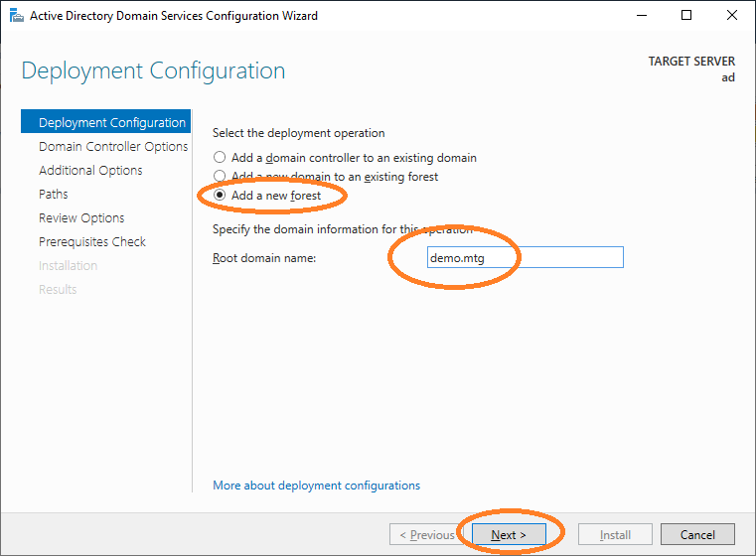The width and height of the screenshot is (756, 557).
Task: Click into the Root domain name field
Action: tap(523, 257)
